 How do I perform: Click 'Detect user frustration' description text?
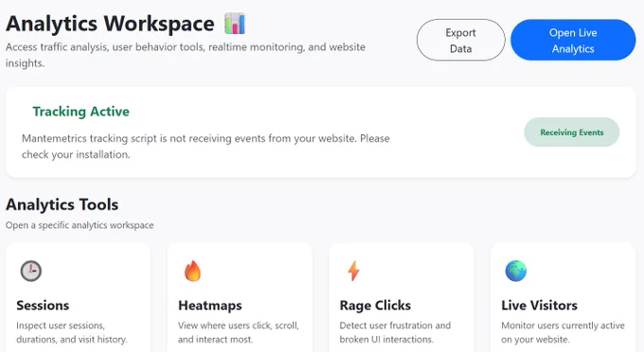(x=395, y=332)
